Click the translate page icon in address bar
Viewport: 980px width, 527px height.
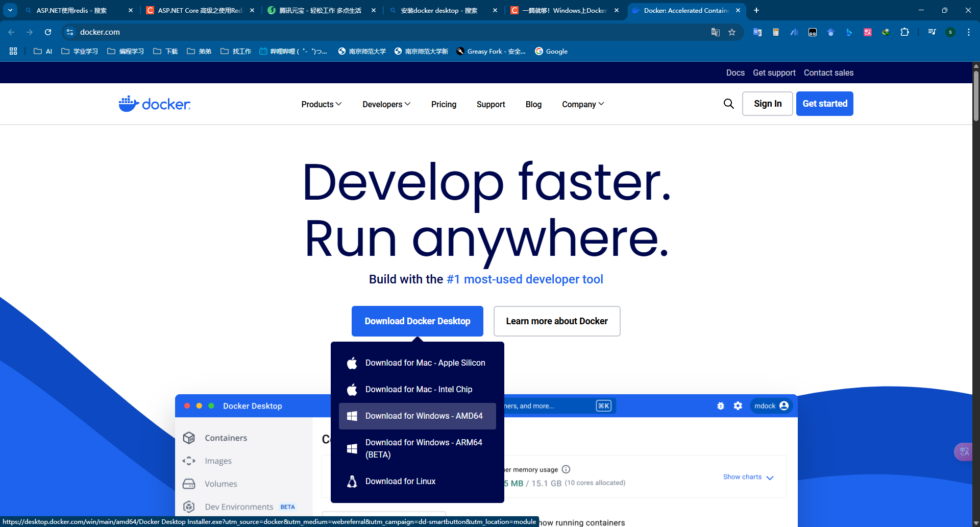point(716,32)
